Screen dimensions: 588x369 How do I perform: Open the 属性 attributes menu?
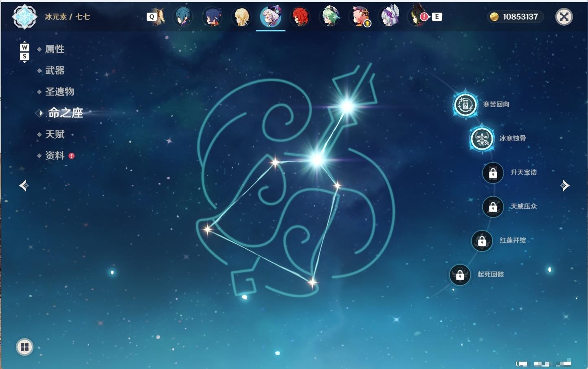coord(55,49)
